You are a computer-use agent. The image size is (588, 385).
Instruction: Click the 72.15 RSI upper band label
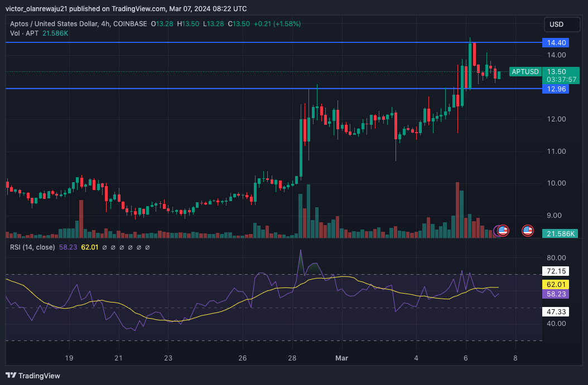tap(556, 271)
